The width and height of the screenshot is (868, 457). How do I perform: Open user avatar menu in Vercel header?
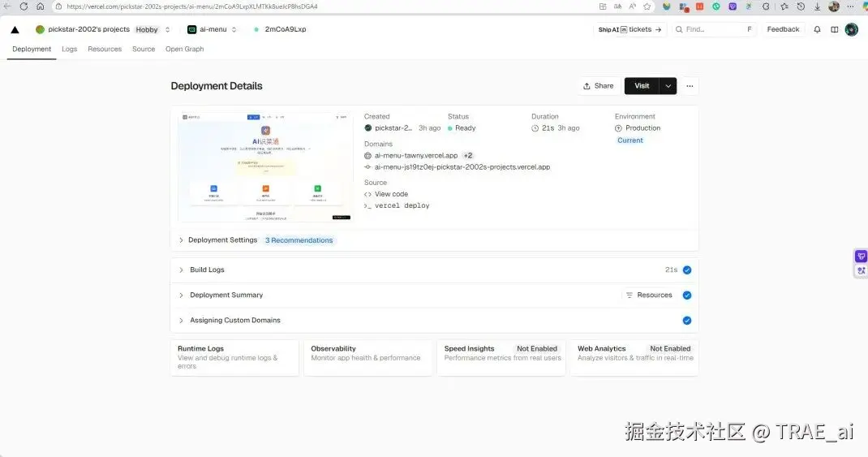click(x=852, y=29)
